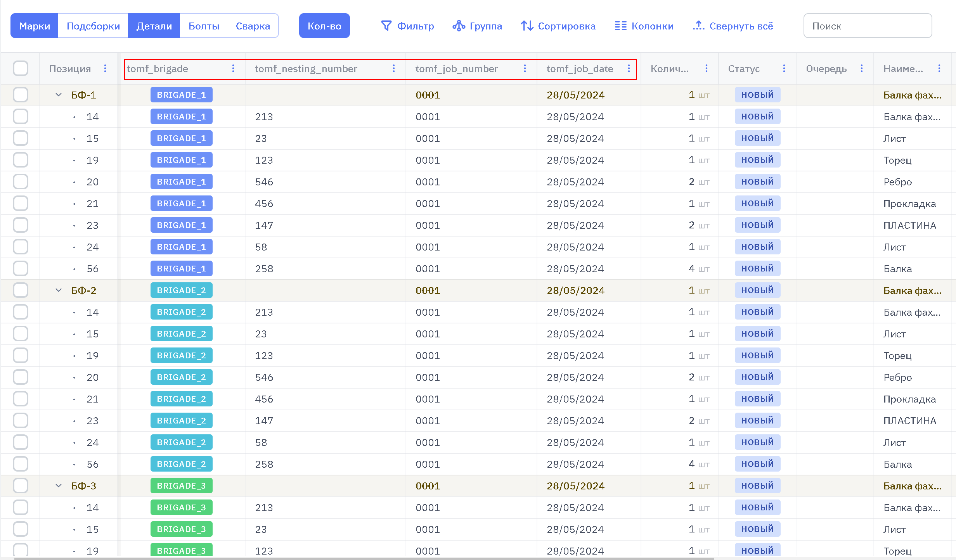Check the БФ-2 position 20 checkbox
Screen dimensions: 956x560
pos(21,377)
